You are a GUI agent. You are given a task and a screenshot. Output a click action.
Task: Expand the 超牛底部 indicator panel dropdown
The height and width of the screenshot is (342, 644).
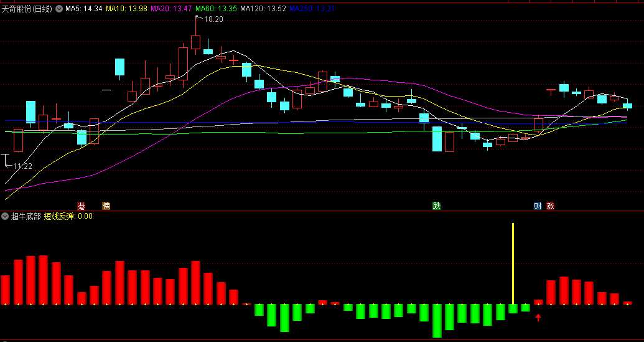(x=5, y=216)
